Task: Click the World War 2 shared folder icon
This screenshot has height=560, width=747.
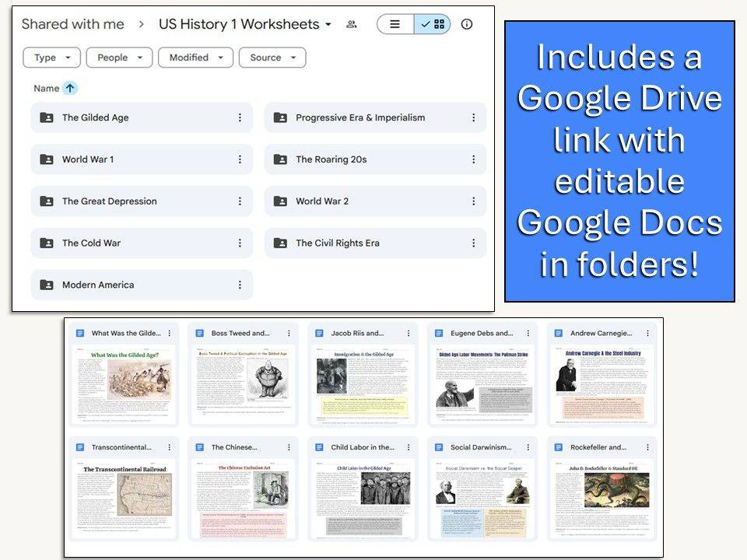Action: pos(280,201)
